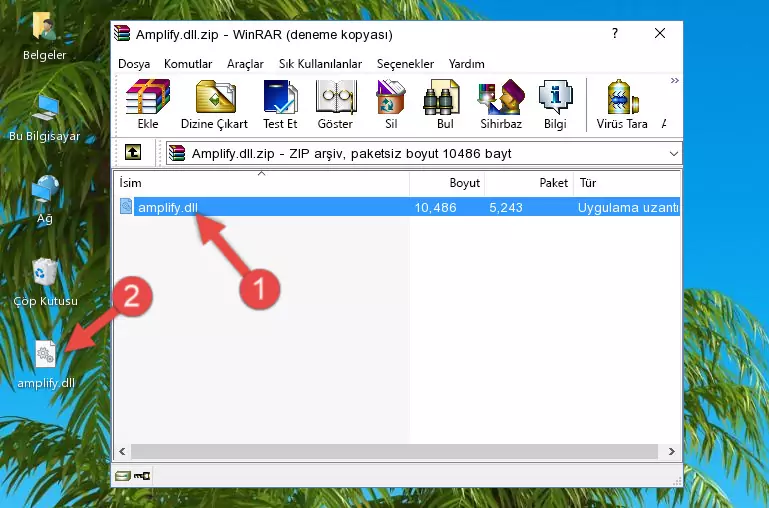
Task: Sort by the Boyut column header
Action: 447,183
